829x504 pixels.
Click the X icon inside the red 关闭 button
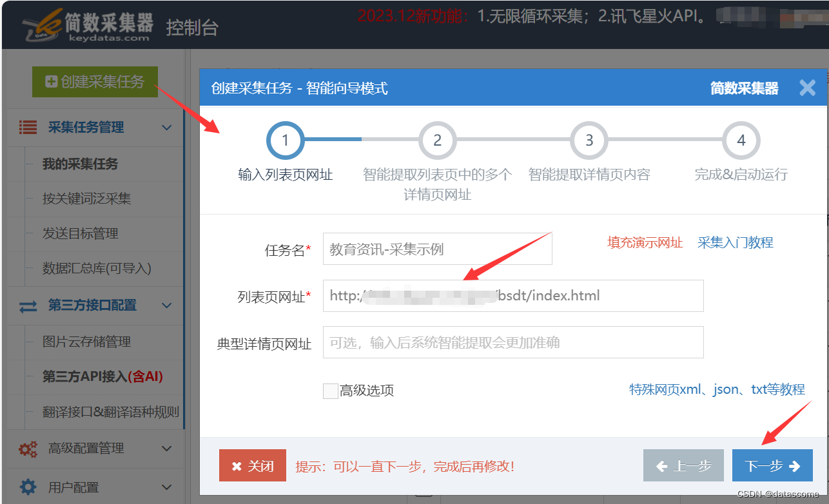point(237,465)
